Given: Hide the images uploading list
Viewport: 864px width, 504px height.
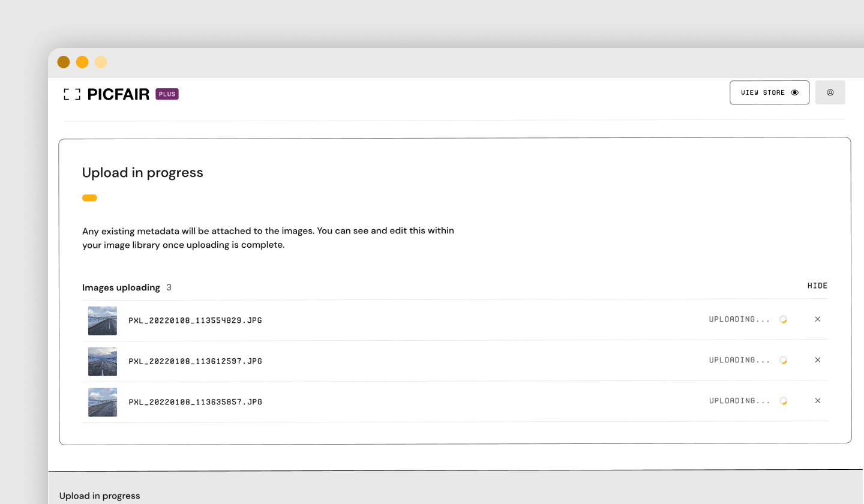Looking at the screenshot, I should click(817, 286).
